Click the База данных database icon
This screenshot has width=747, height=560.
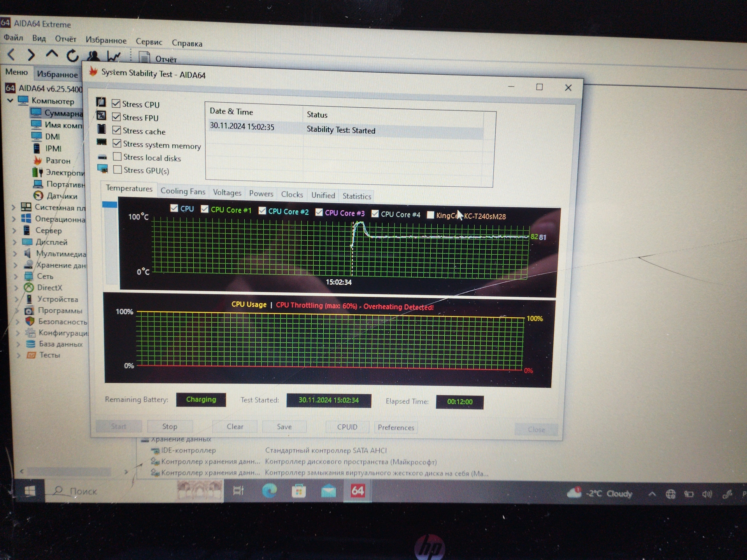click(x=30, y=344)
